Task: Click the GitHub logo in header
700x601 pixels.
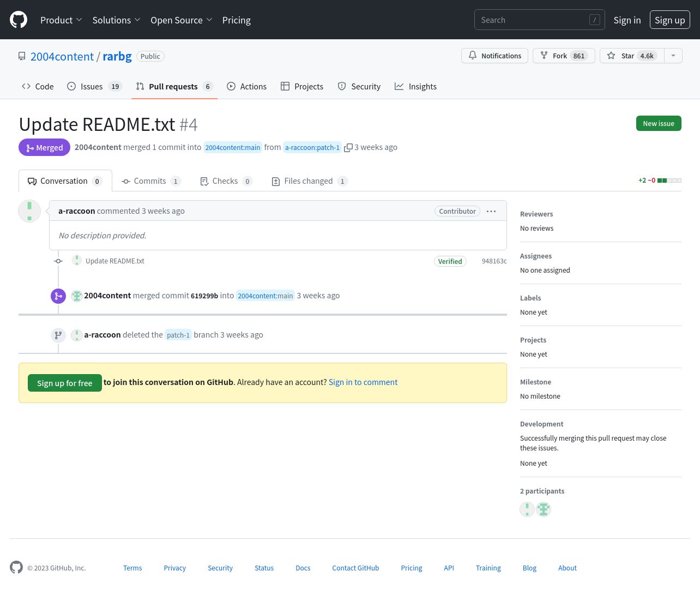Action: click(x=19, y=20)
